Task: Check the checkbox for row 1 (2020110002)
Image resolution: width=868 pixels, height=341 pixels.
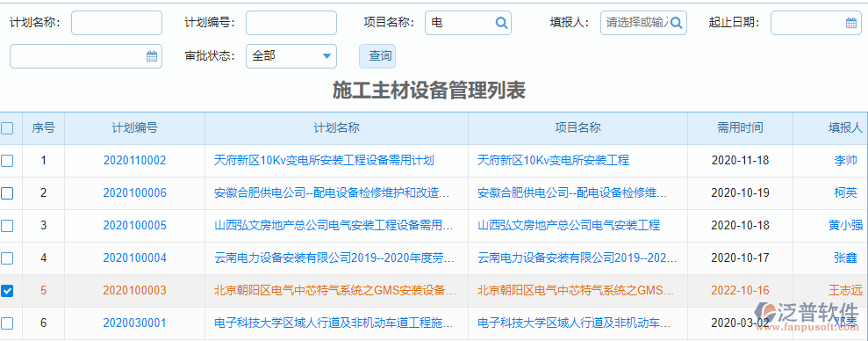Action: coord(7,161)
